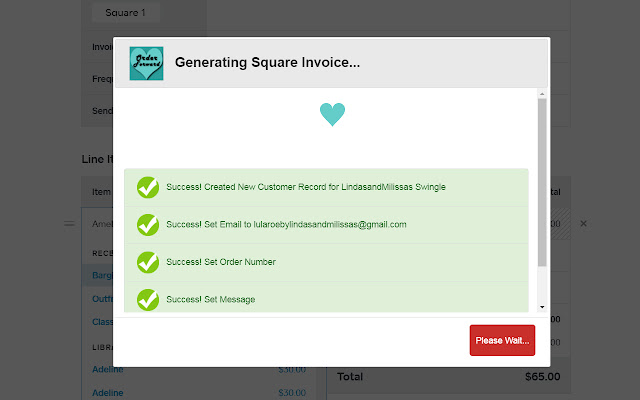This screenshot has width=640, height=400.
Task: Click the Generating Square Invoice title
Action: point(267,63)
